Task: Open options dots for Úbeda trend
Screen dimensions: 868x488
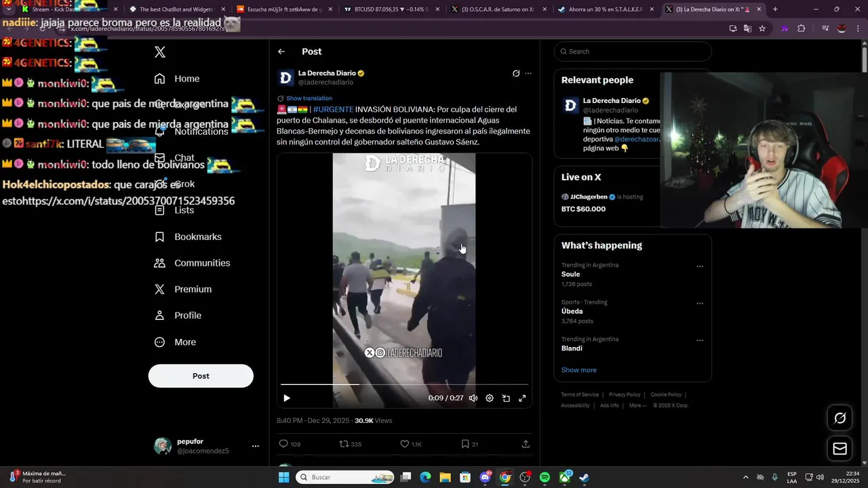Action: coord(700,304)
